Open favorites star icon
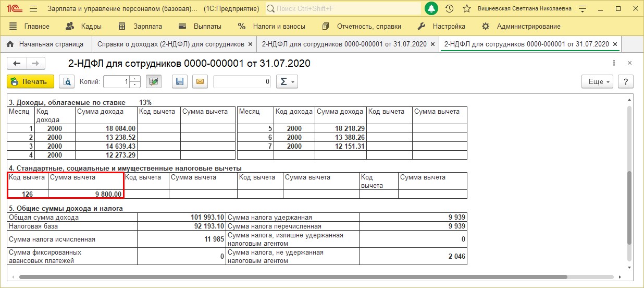The image size is (644, 288). 466,9
